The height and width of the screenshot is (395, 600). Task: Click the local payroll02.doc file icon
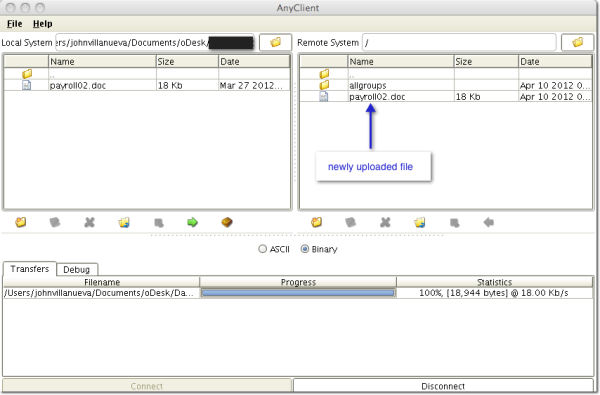pyautogui.click(x=26, y=85)
